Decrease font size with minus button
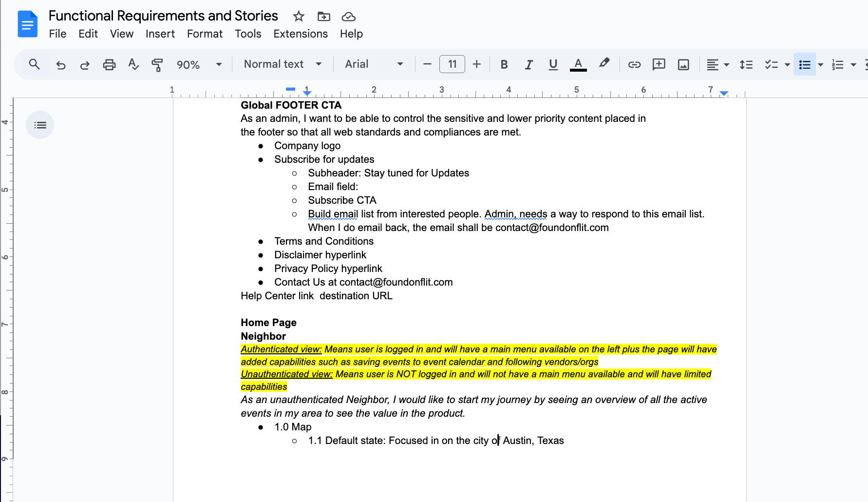 [427, 64]
